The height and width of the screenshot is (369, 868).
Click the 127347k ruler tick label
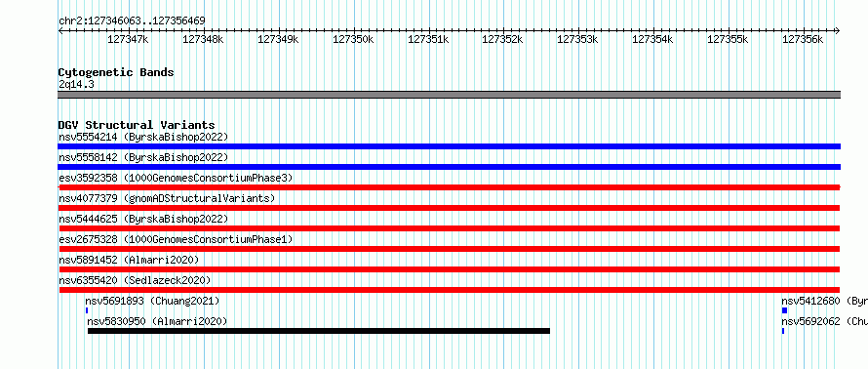128,40
